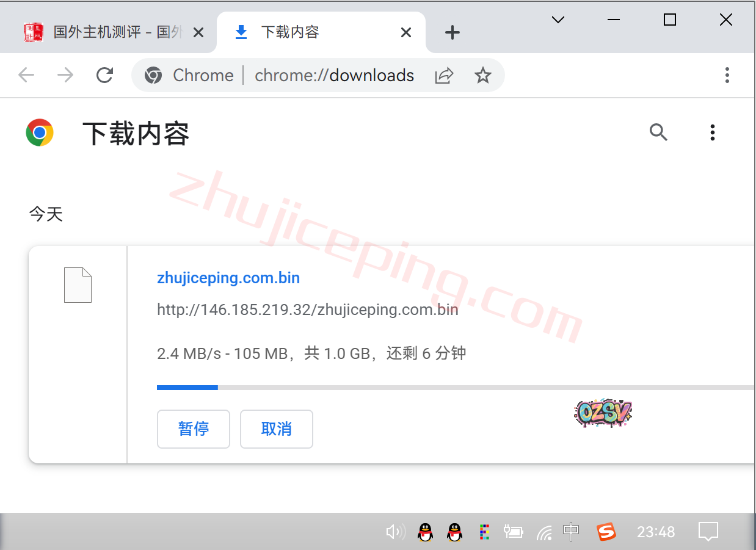Share this page using the share icon
Viewport: 756px width, 550px height.
444,75
